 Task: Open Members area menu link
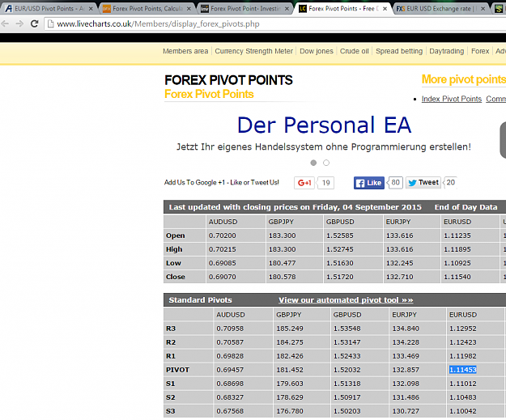tap(185, 51)
